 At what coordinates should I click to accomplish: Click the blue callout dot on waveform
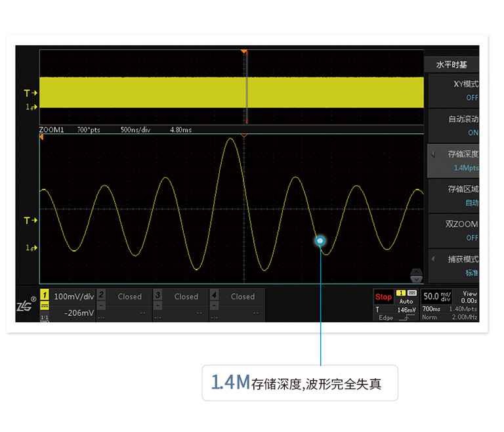[x=320, y=241]
